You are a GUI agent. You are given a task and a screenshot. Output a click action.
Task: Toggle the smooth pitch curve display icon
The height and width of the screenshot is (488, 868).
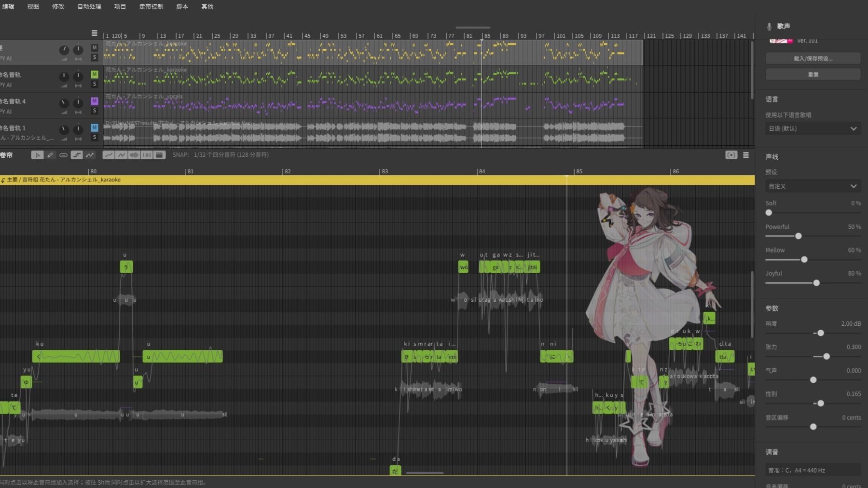[109, 155]
